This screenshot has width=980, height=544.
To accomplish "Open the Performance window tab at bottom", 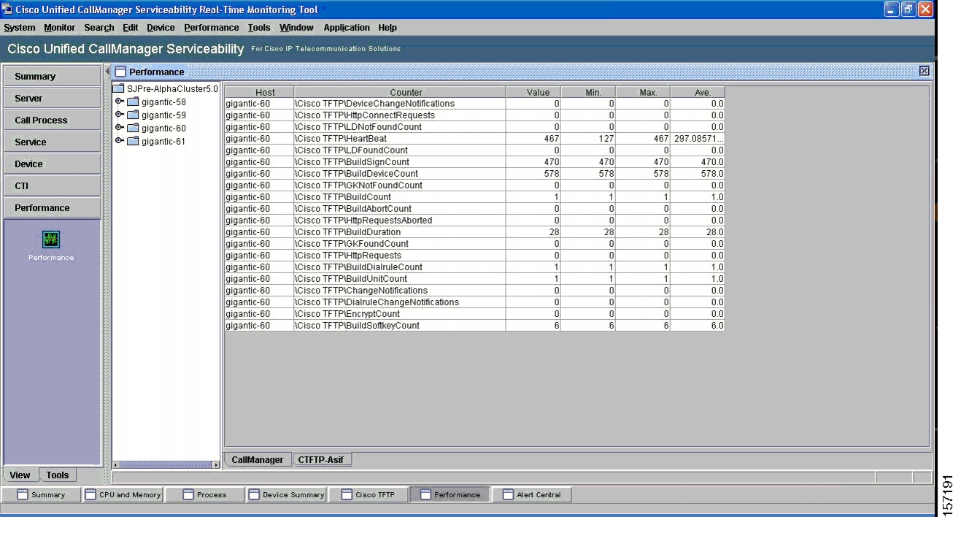I will (x=450, y=494).
